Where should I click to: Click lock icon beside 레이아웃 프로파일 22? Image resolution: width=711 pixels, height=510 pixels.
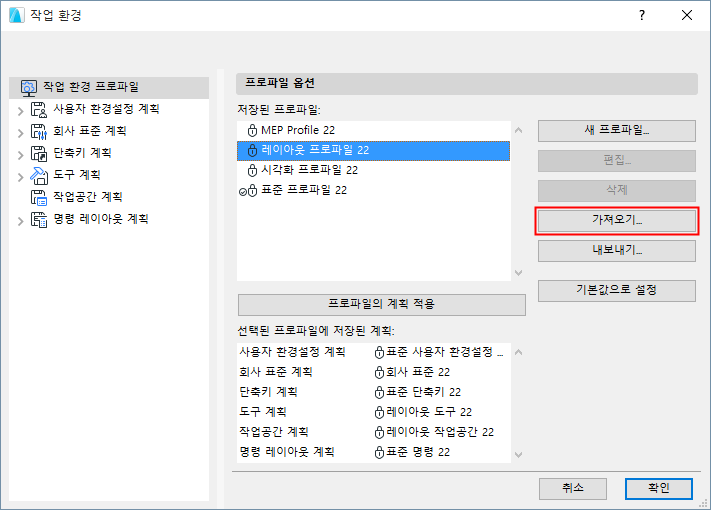point(253,151)
